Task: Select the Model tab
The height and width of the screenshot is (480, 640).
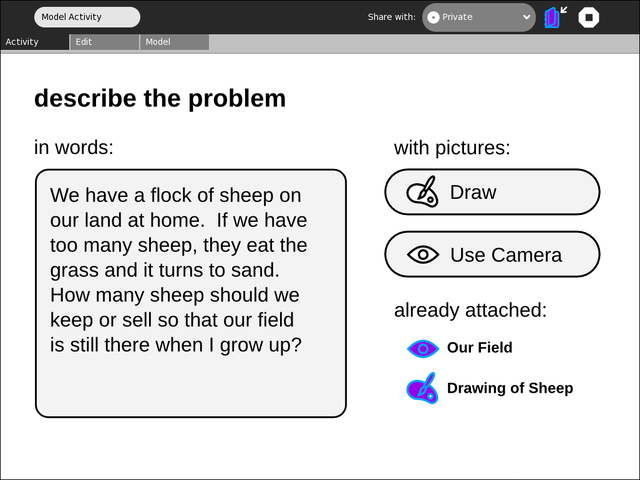Action: 174,42
